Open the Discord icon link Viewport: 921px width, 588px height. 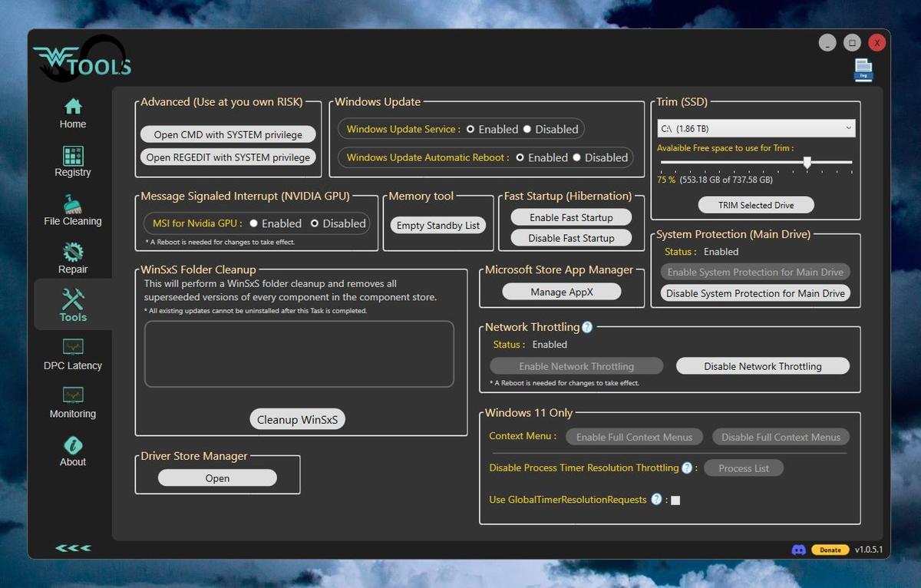(x=798, y=550)
